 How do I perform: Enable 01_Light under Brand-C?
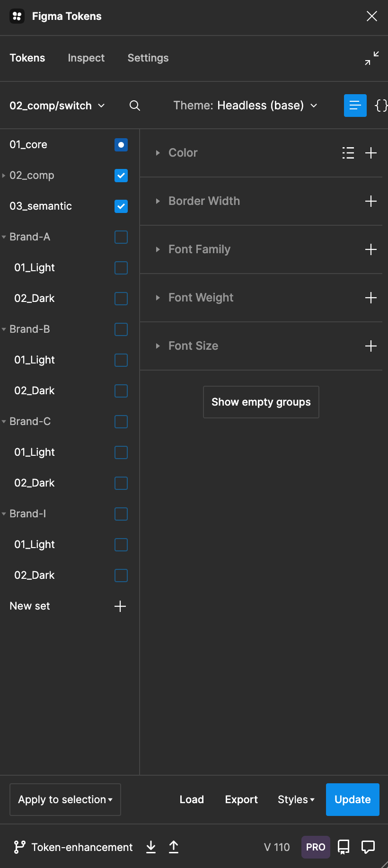point(121,452)
